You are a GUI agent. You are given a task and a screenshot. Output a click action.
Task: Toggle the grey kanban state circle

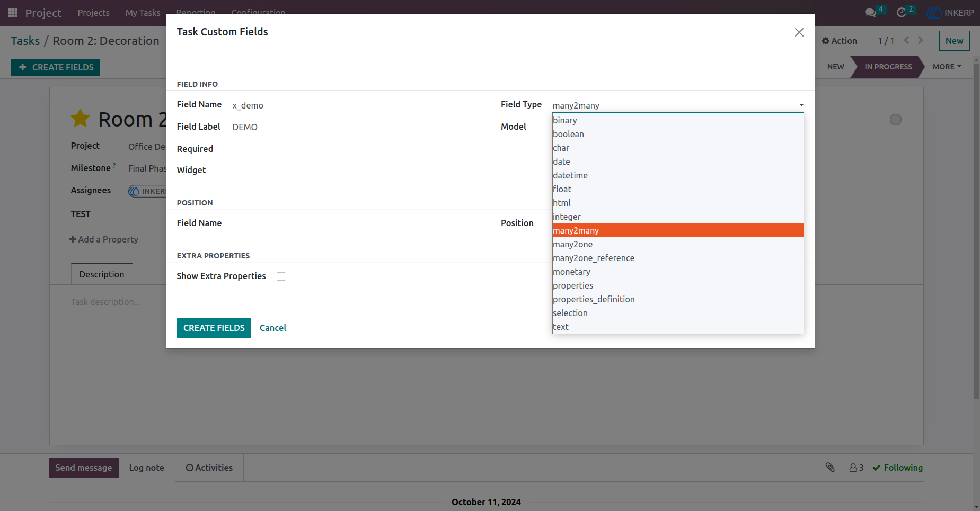896,120
